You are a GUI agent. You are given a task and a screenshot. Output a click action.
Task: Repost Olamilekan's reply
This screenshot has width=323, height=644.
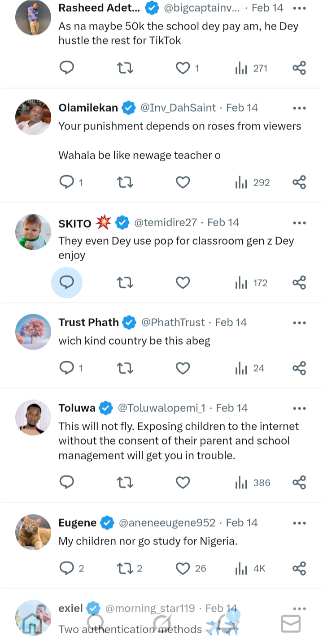point(125,182)
